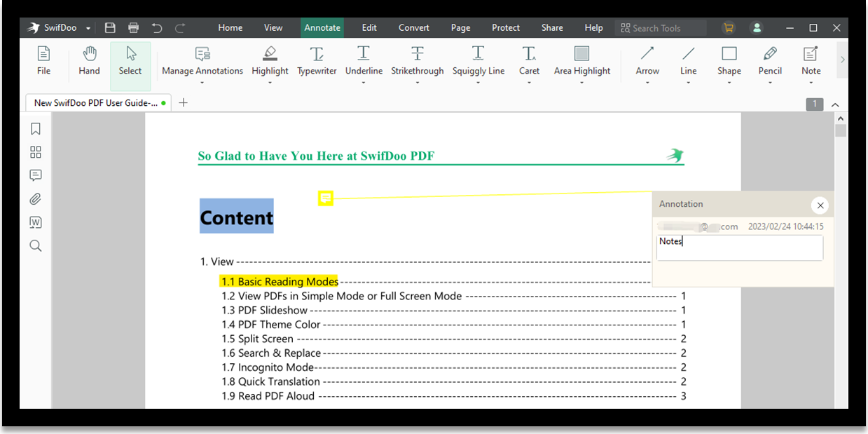Expand the Caret dropdown arrow

529,83
